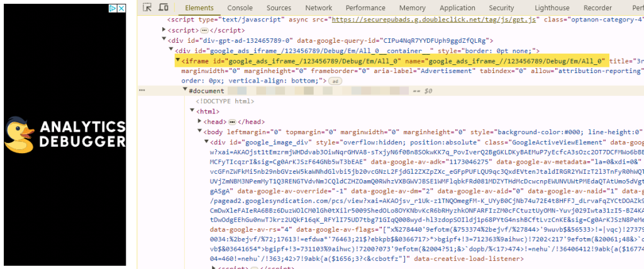Open the AdChoices triangle icon on ad
The height and width of the screenshot is (269, 644).
click(x=113, y=8)
